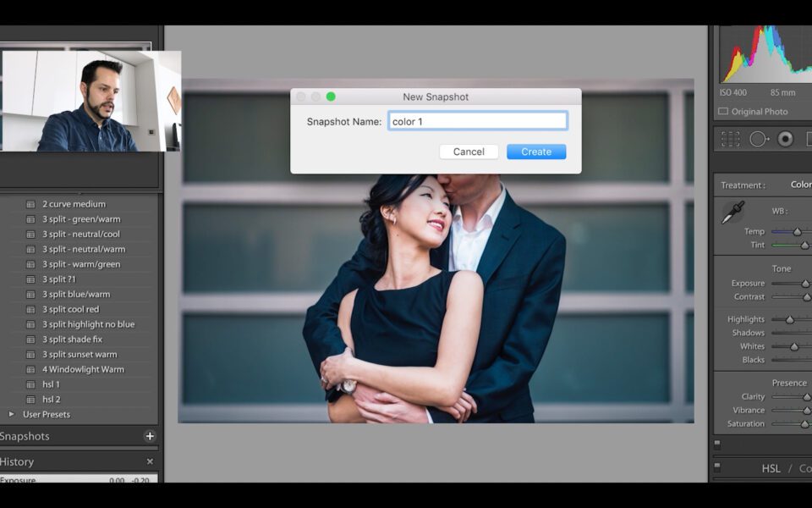Apply the '3 split - neutral/cool' preset
This screenshot has height=508, width=812.
(81, 235)
